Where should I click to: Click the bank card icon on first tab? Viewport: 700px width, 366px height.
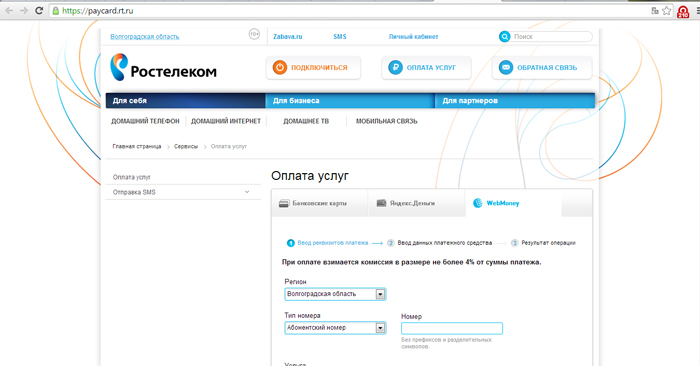(x=284, y=204)
